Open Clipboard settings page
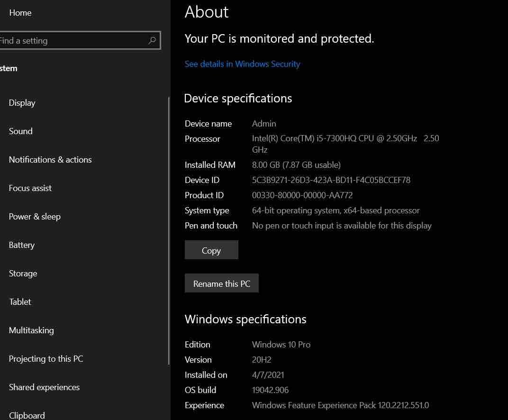 [27, 415]
